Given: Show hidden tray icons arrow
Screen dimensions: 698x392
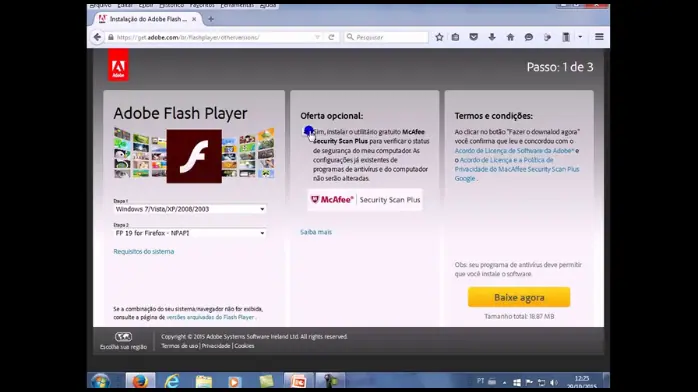Looking at the screenshot, I should coord(504,382).
